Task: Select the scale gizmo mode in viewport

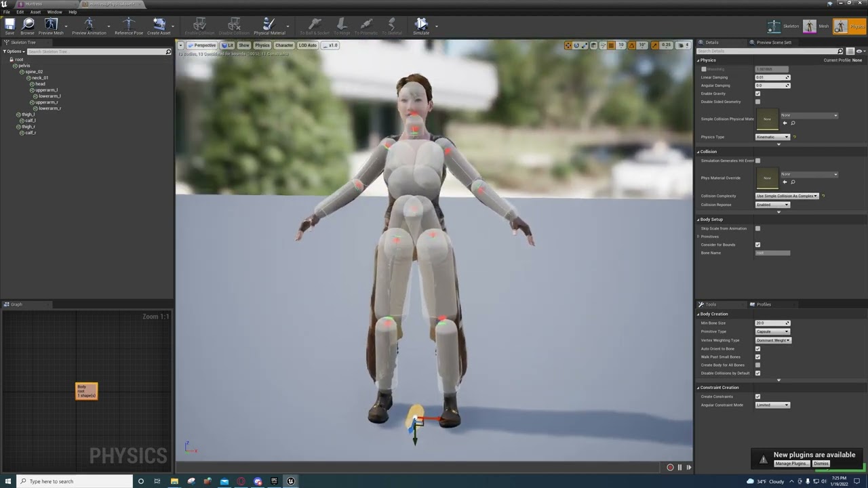Action: 585,45
